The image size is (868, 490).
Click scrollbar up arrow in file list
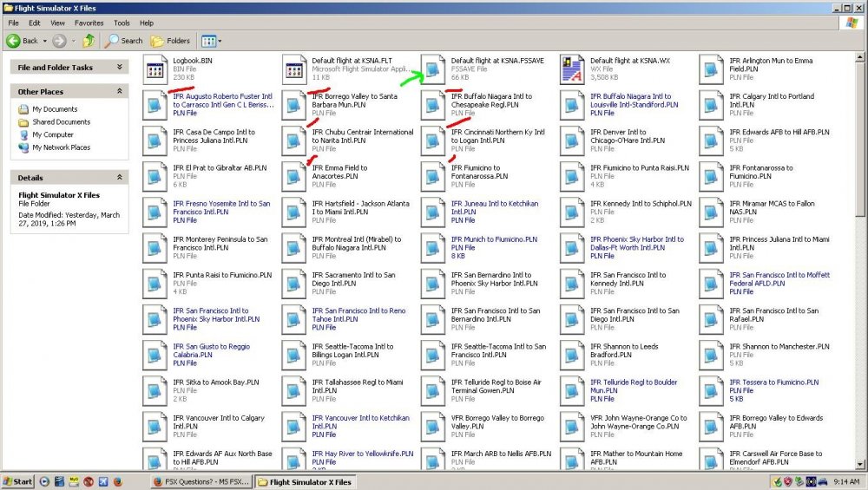(x=859, y=57)
